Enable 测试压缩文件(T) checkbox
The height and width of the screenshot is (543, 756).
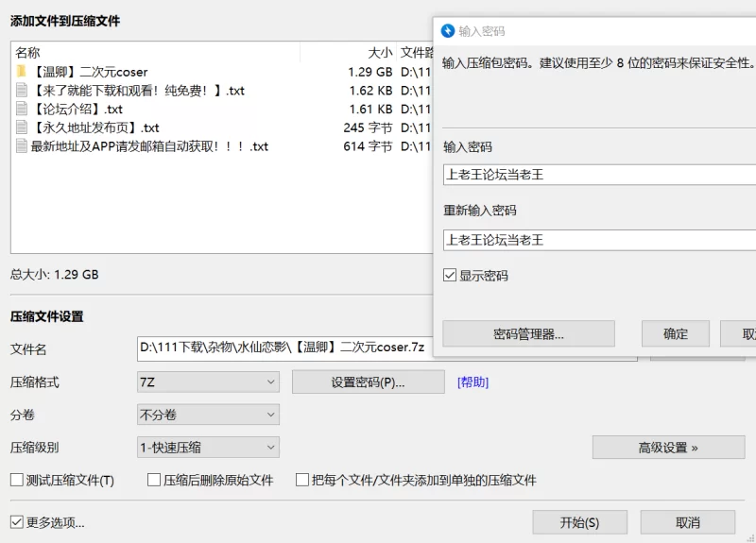click(x=17, y=480)
